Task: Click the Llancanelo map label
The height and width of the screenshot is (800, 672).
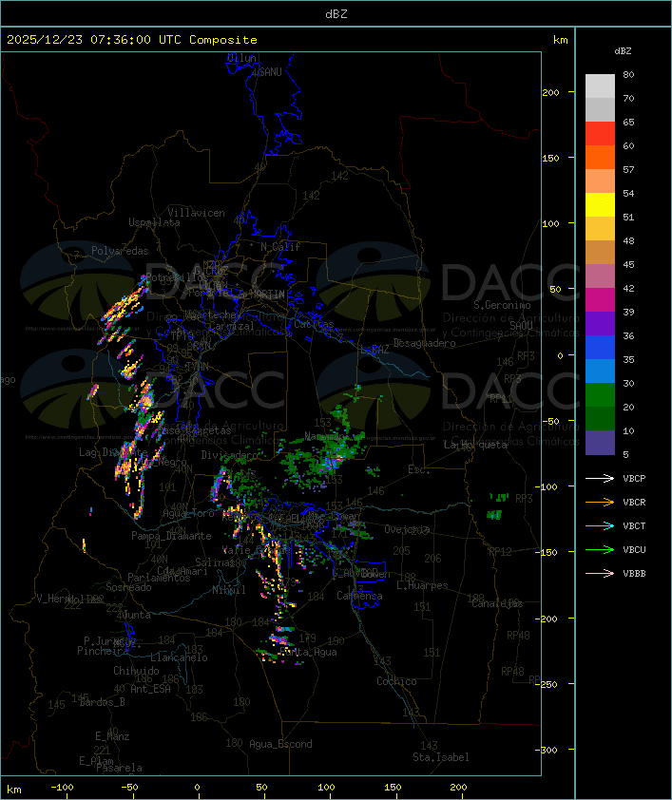Action: [x=179, y=658]
